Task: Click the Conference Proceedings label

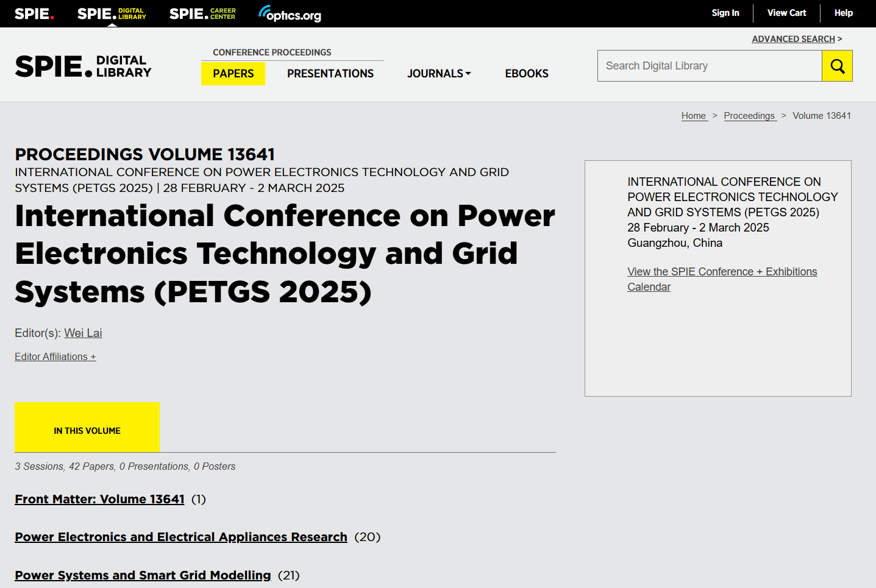Action: (272, 52)
